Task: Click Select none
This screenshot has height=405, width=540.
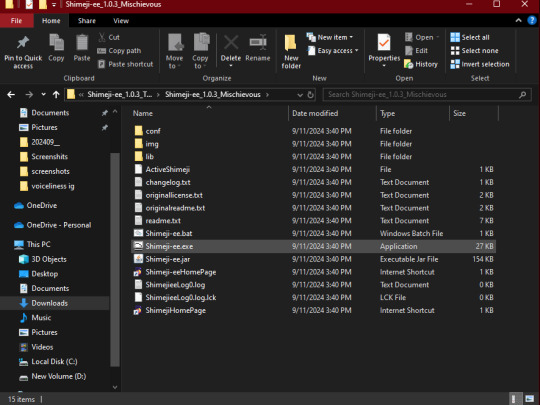Action: [x=475, y=51]
